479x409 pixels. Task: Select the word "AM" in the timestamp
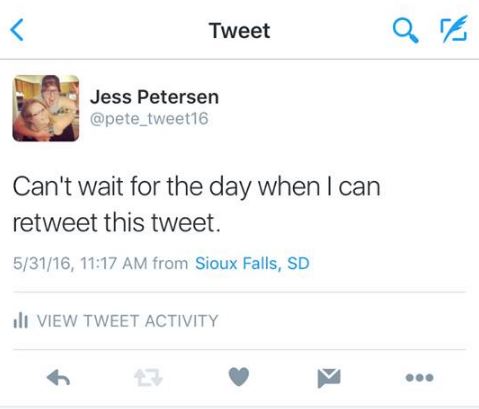tap(135, 263)
